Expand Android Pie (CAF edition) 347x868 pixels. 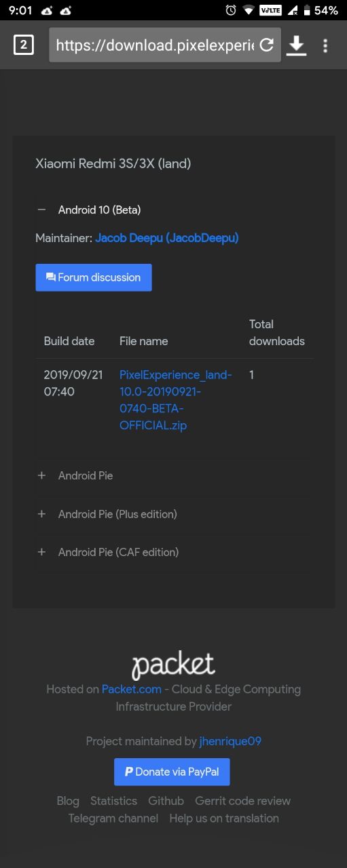click(107, 552)
